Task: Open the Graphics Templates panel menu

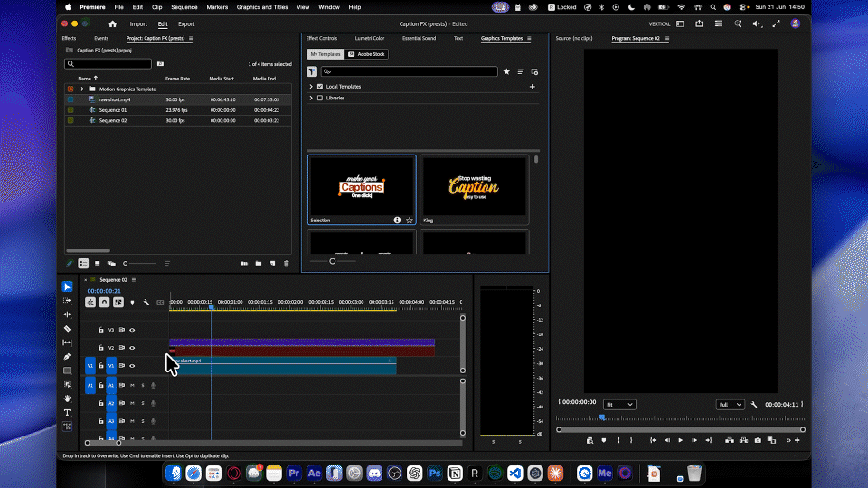Action: coord(529,38)
